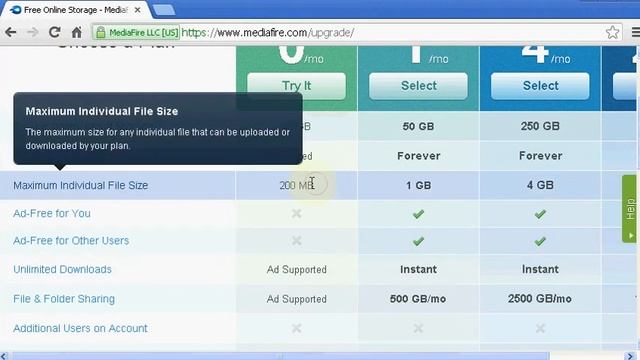Click Forever in the 250 GB column
Viewport: 640px width, 360px height.
pyautogui.click(x=540, y=156)
